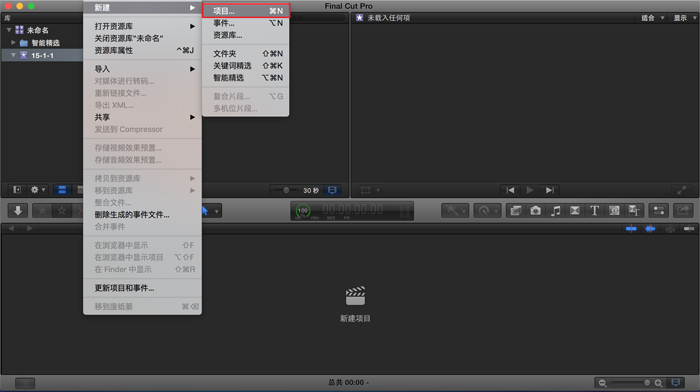The height and width of the screenshot is (392, 700).
Task: Toggle filmstrip view in the browser
Action: click(62, 190)
